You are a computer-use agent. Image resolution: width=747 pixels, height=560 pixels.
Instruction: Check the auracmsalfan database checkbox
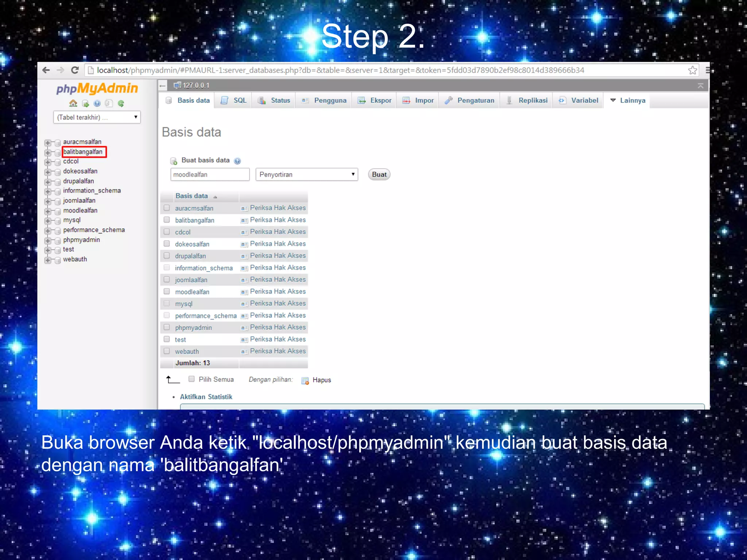coord(167,208)
